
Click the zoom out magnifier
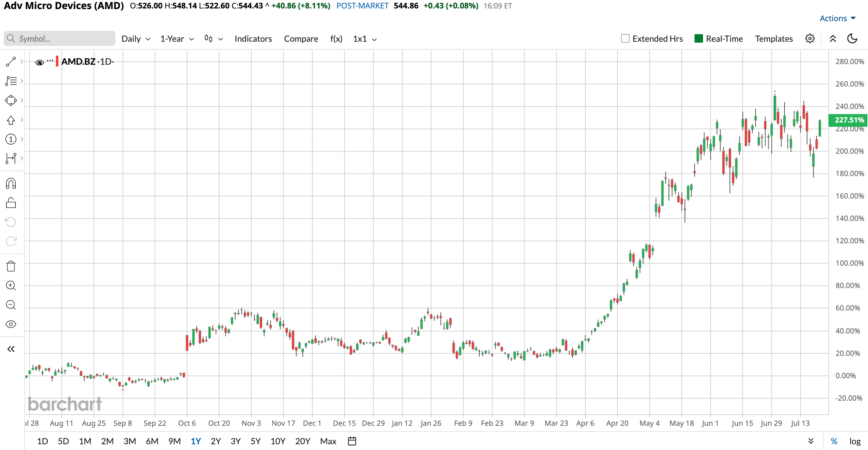(x=11, y=305)
